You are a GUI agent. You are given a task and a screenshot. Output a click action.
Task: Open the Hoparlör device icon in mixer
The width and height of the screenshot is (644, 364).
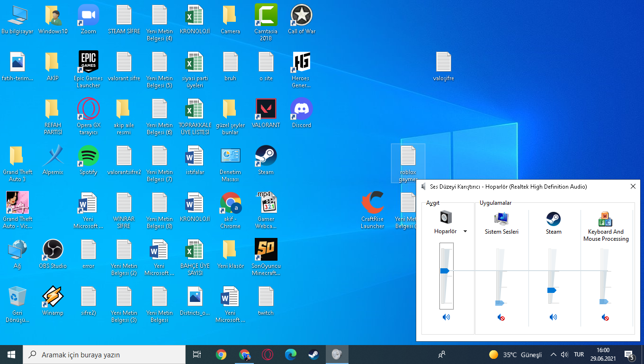click(446, 218)
